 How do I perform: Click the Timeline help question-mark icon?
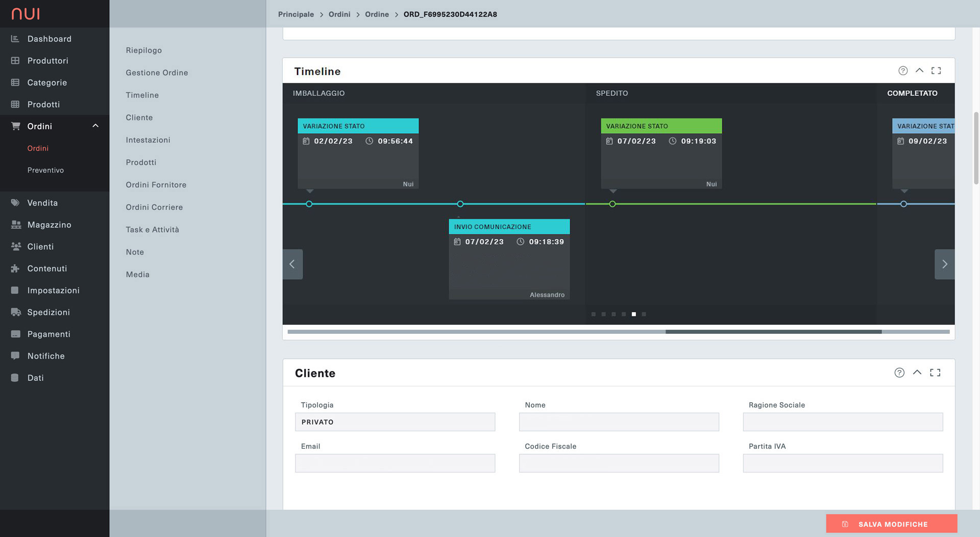pyautogui.click(x=902, y=71)
